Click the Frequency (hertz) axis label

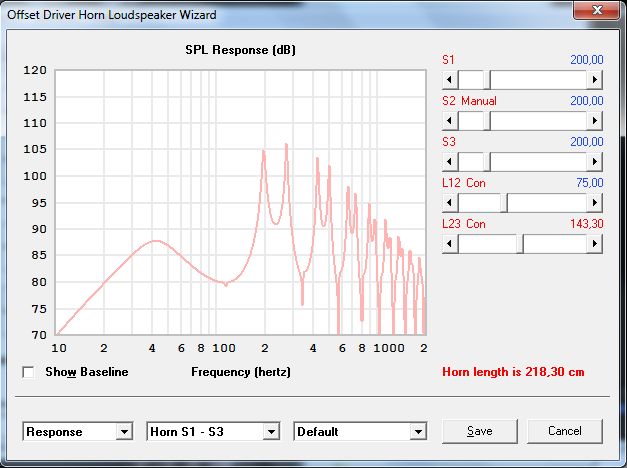pyautogui.click(x=241, y=372)
